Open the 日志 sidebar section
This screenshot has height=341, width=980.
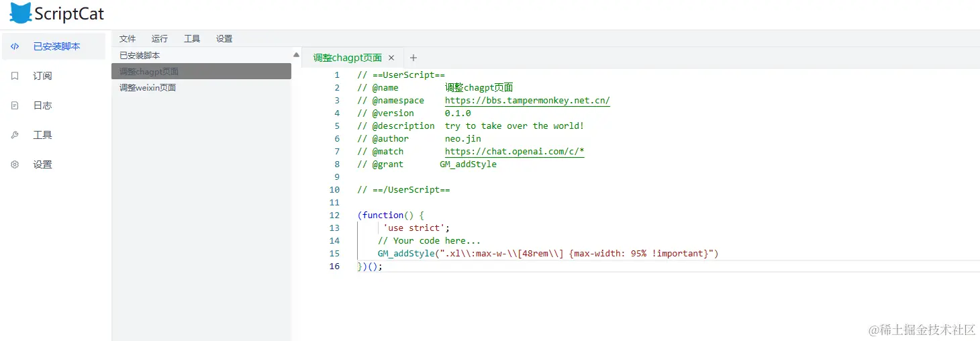point(54,105)
